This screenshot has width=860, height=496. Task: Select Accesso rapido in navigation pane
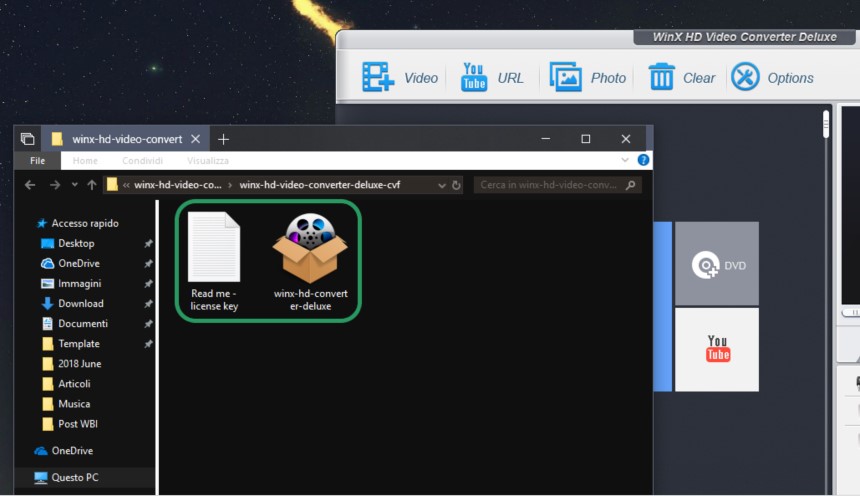84,223
